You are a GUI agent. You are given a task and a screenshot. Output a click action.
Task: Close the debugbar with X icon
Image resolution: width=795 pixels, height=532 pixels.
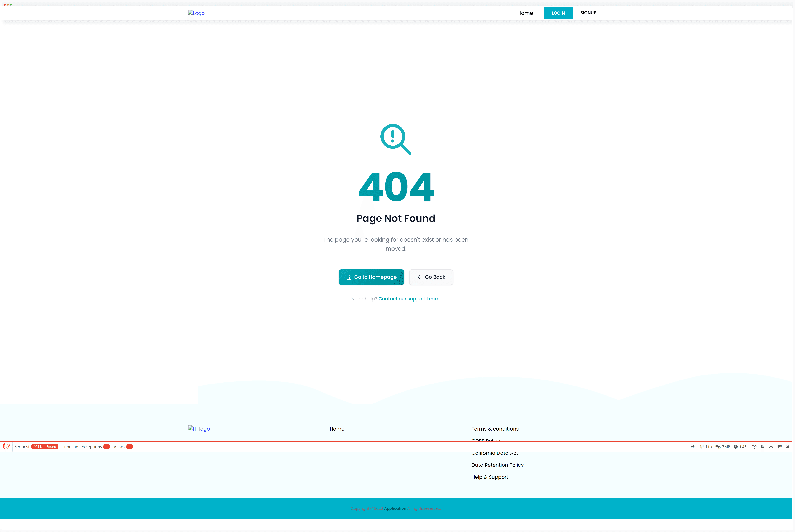click(788, 447)
